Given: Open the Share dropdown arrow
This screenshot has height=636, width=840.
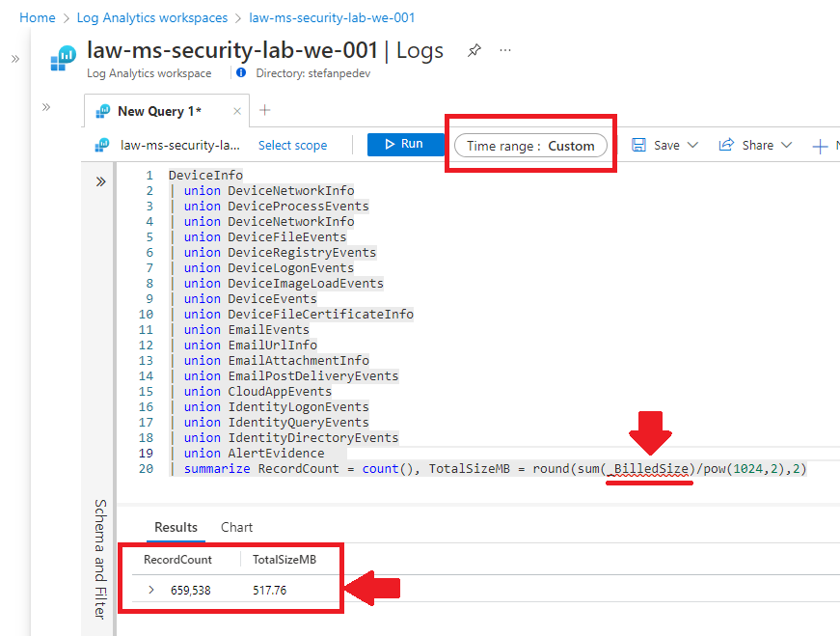Looking at the screenshot, I should 786,145.
